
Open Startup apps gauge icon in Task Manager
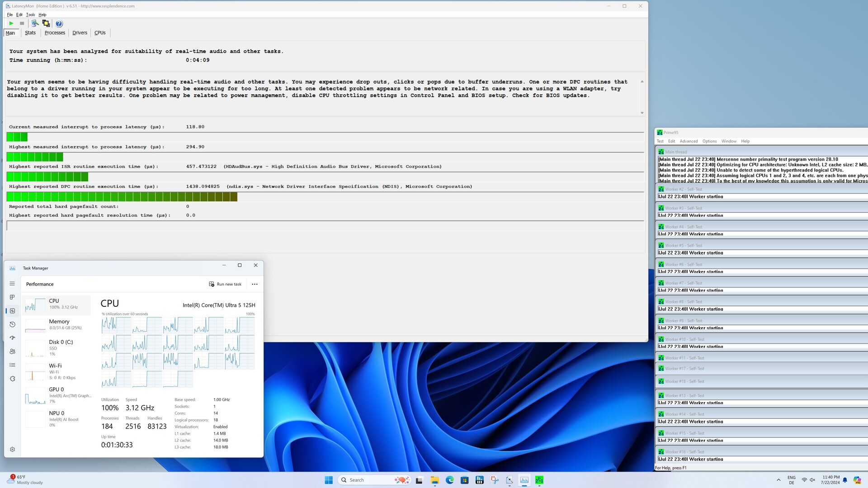(x=12, y=338)
